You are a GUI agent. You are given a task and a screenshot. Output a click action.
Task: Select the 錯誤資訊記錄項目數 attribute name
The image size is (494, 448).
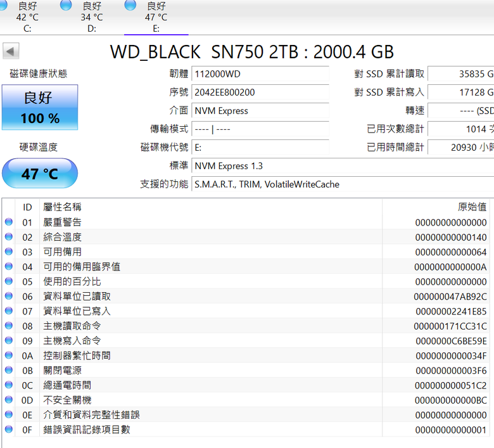point(87,430)
